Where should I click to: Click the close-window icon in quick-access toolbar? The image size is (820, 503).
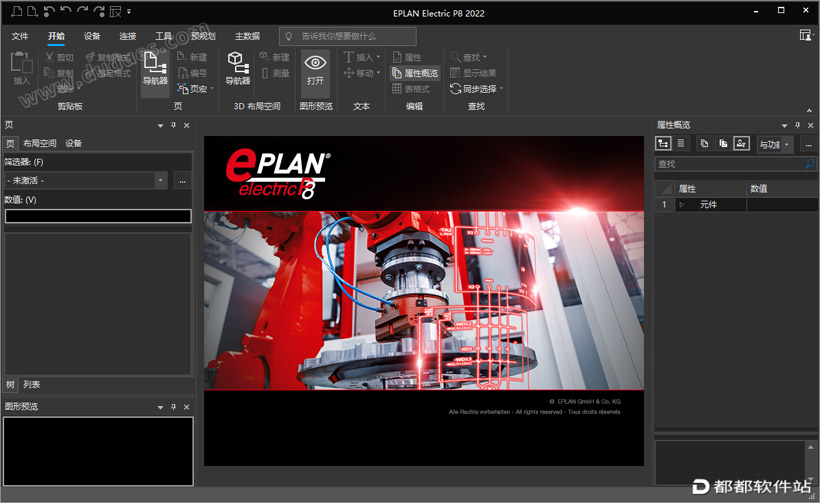(x=115, y=11)
